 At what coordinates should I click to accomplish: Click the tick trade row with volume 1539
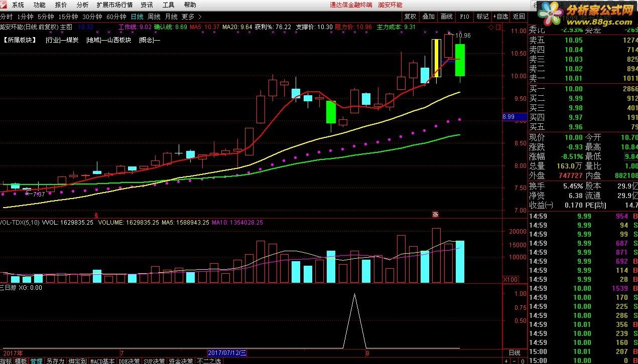click(x=582, y=288)
